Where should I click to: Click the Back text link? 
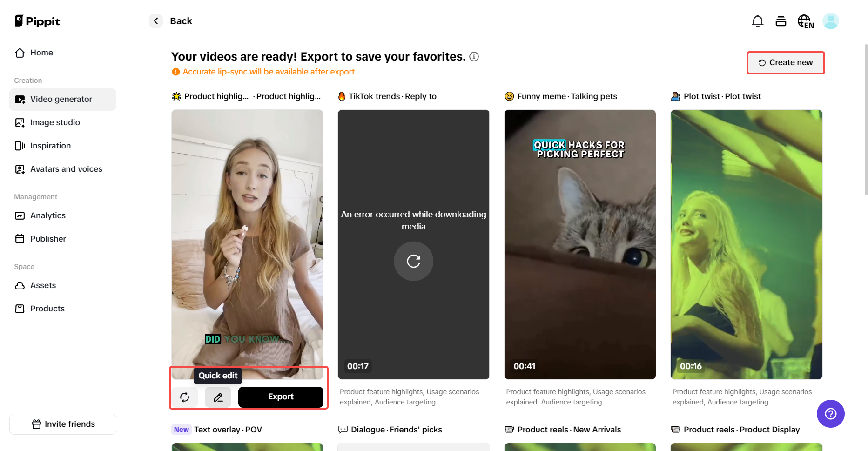(x=181, y=21)
